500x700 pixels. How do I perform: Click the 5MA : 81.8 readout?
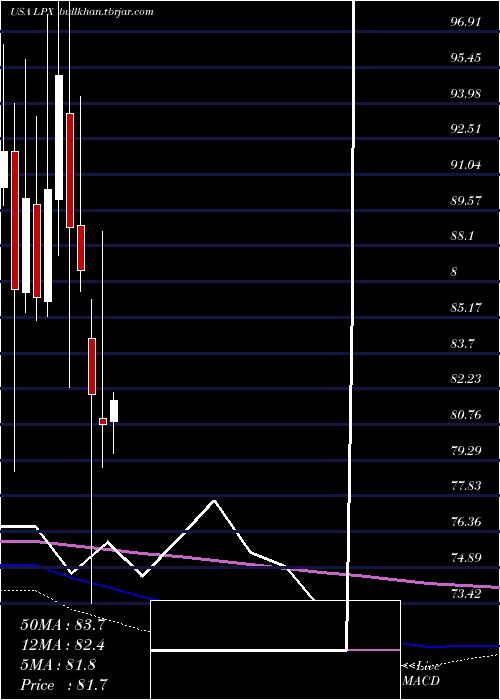pos(58,665)
